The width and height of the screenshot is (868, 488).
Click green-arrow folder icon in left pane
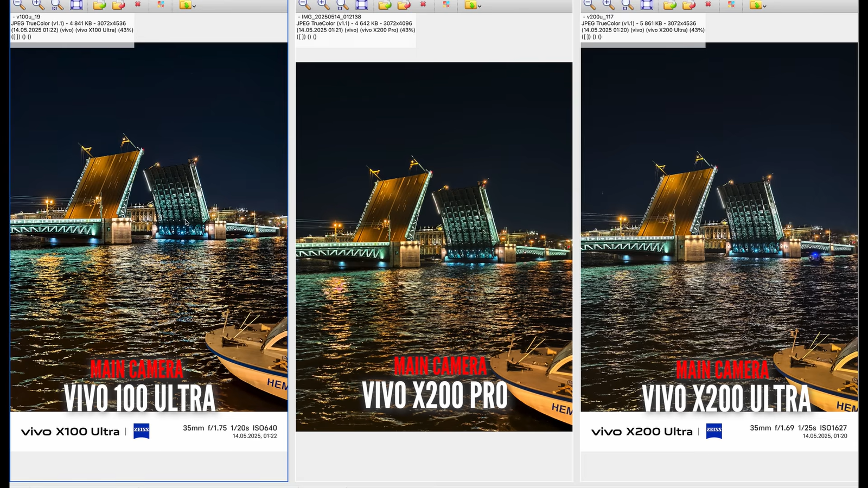[x=99, y=5]
